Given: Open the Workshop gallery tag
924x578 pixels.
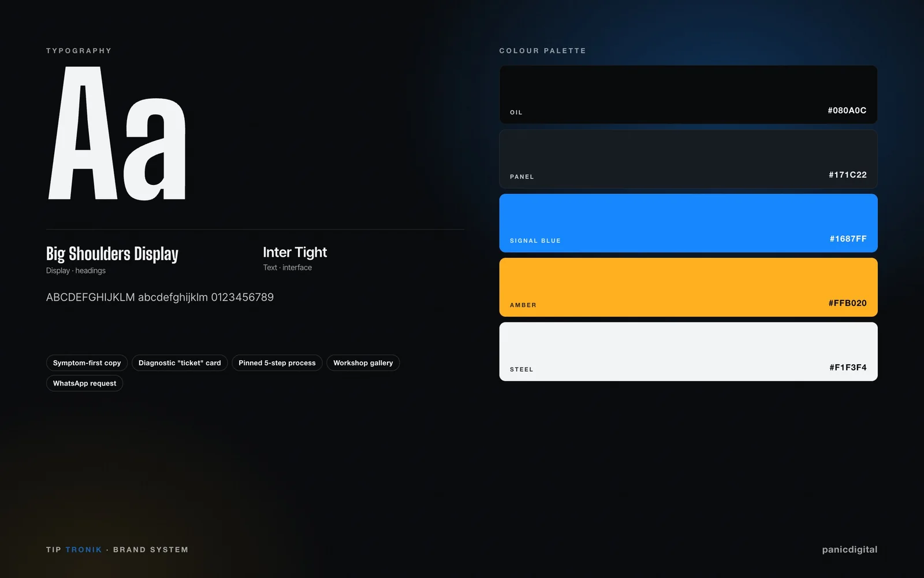Looking at the screenshot, I should click(363, 363).
